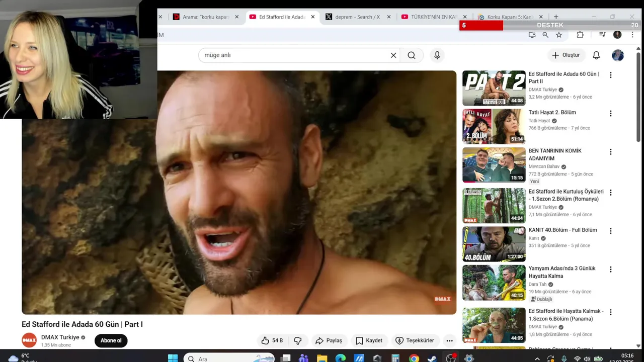
Task: Click the 'Mevcan Bahav' channel name
Action: pos(544,166)
